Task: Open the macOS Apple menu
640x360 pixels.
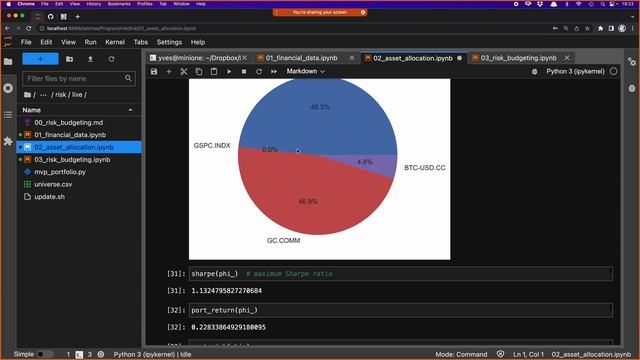Action: 8,4
